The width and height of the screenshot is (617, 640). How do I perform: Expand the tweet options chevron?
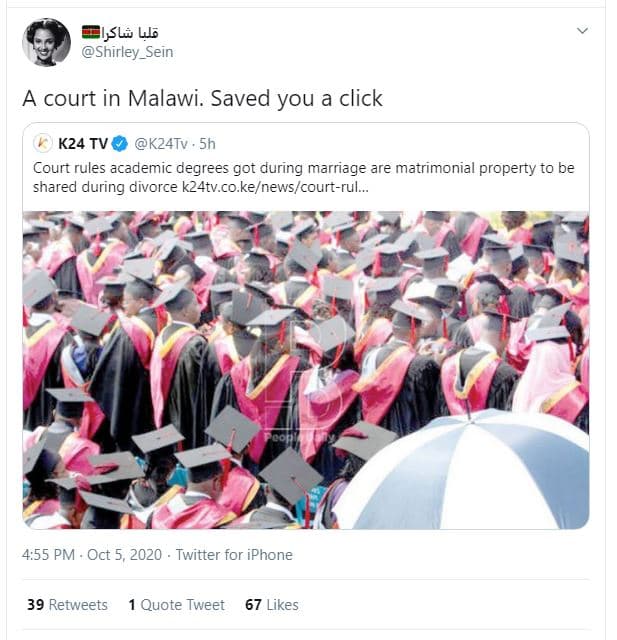click(x=582, y=32)
